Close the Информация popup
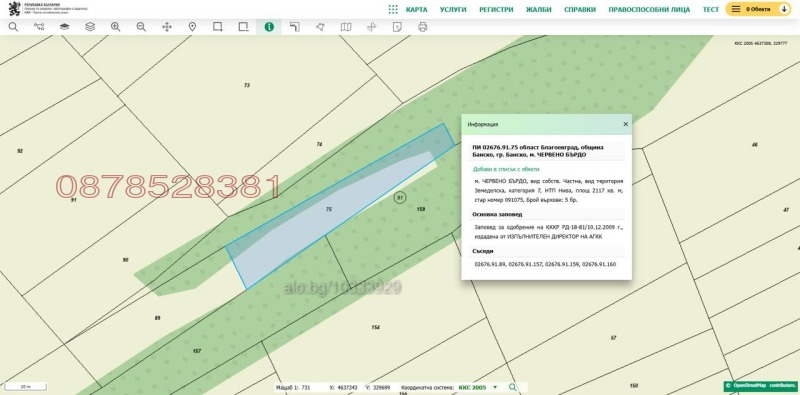 [x=626, y=124]
